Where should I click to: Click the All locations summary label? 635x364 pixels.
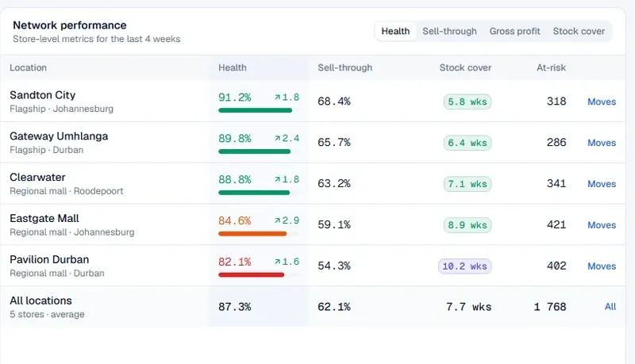tap(40, 301)
